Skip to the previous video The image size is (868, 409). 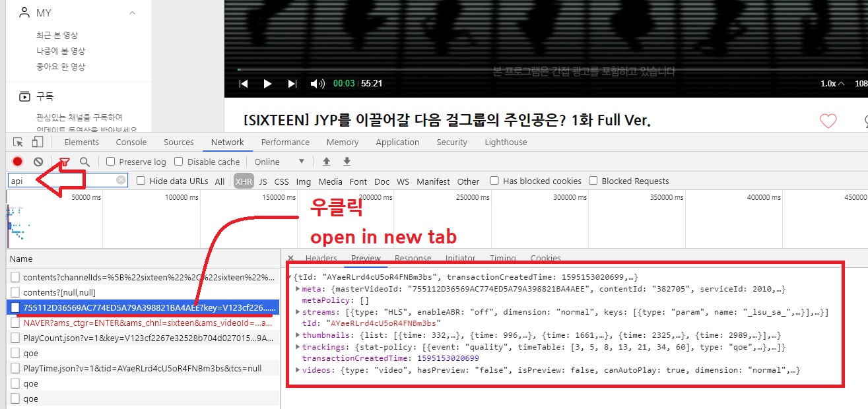(x=244, y=84)
